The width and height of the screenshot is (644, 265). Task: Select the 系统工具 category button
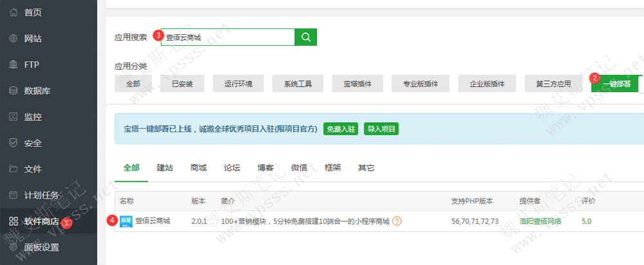pos(298,84)
